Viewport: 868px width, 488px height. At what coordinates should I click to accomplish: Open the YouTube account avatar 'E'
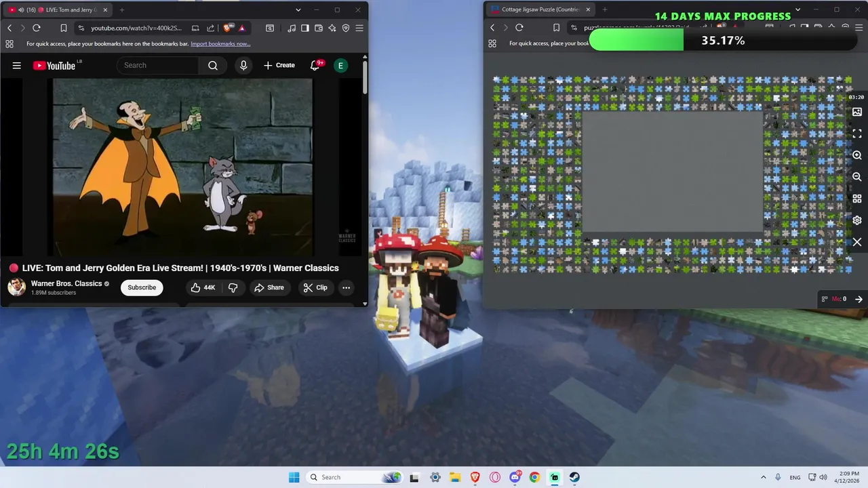[341, 65]
